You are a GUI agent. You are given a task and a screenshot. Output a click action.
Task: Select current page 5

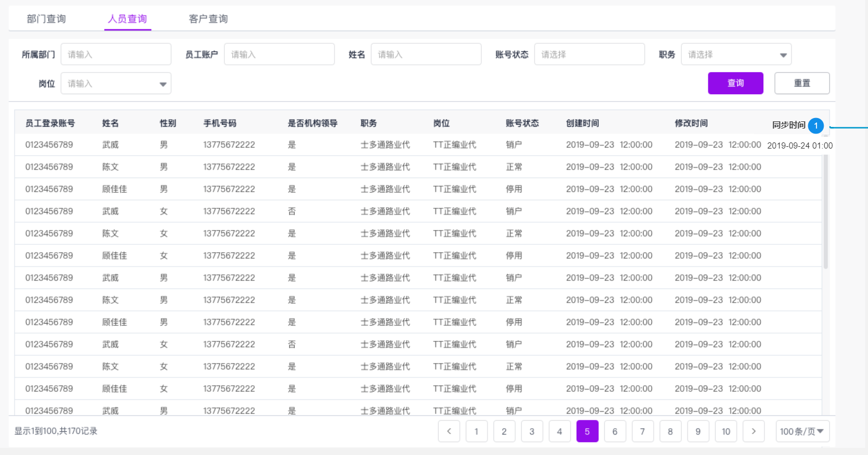587,431
